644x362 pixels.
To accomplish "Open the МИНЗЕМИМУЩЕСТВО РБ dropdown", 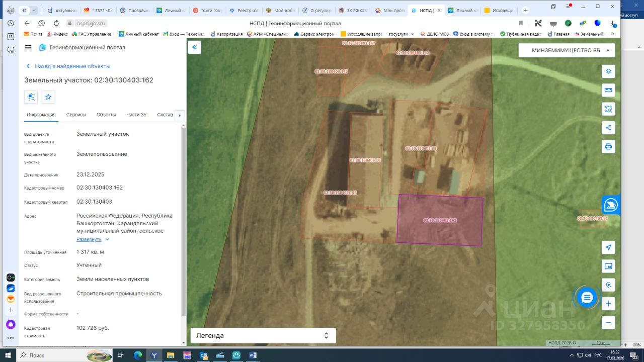I will (x=567, y=50).
